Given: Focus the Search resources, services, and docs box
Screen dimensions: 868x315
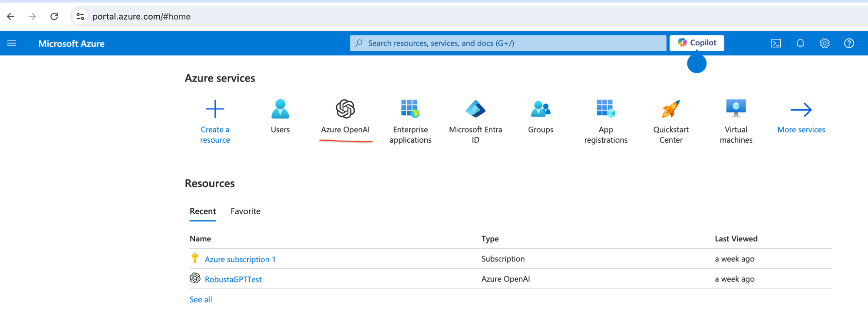Looking at the screenshot, I should 508,43.
